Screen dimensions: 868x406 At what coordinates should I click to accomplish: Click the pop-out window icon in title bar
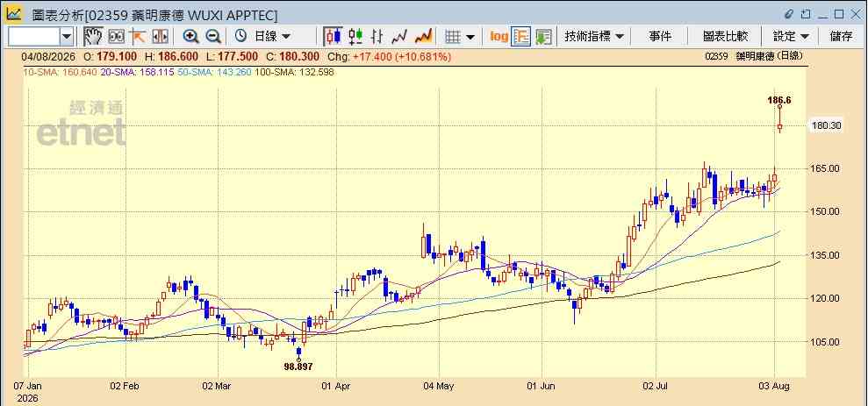coord(807,14)
